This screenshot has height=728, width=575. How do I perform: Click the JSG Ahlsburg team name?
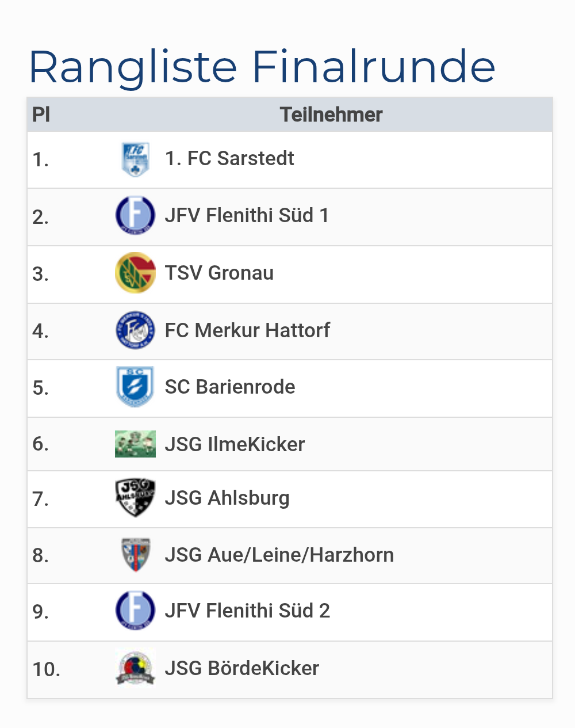point(227,498)
